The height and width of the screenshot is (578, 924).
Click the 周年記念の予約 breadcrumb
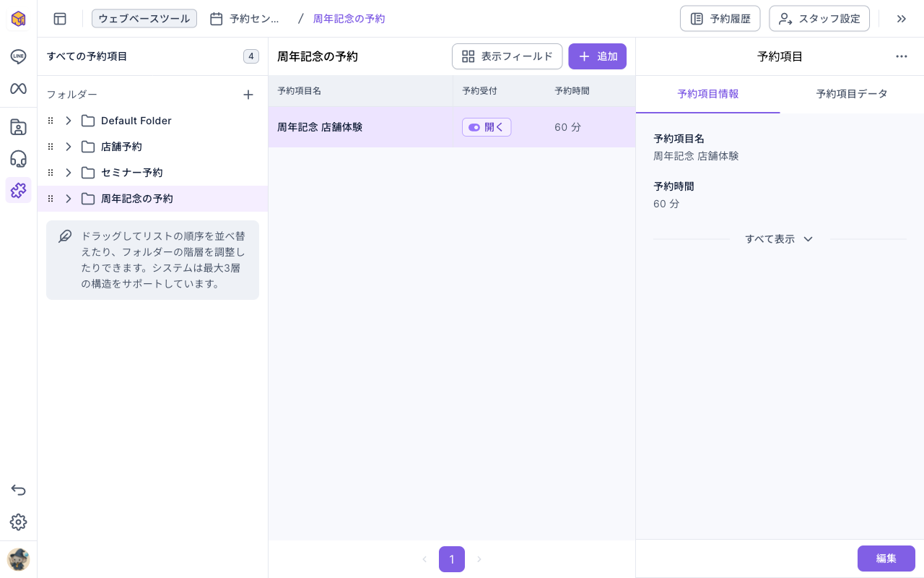coord(349,19)
